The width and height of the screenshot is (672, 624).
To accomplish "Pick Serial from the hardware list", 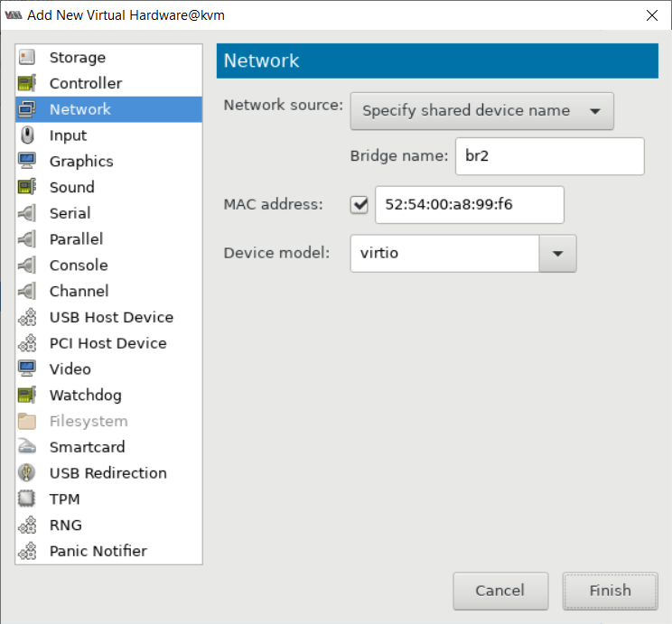I will coord(109,213).
